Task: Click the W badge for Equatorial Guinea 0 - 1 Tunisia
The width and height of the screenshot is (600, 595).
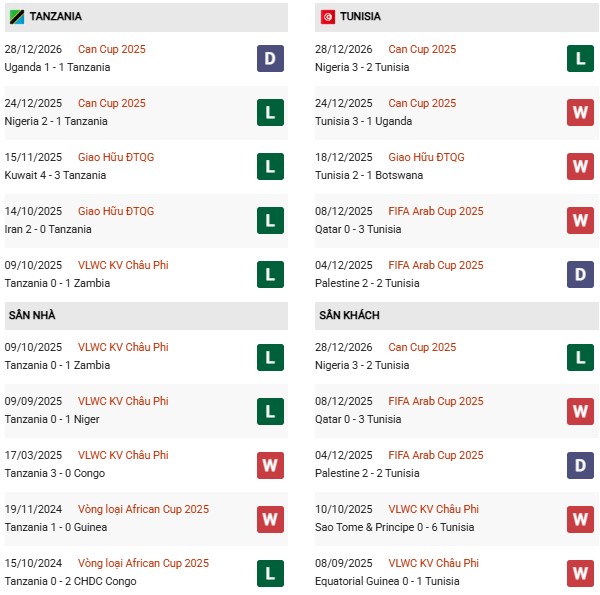Action: [581, 572]
